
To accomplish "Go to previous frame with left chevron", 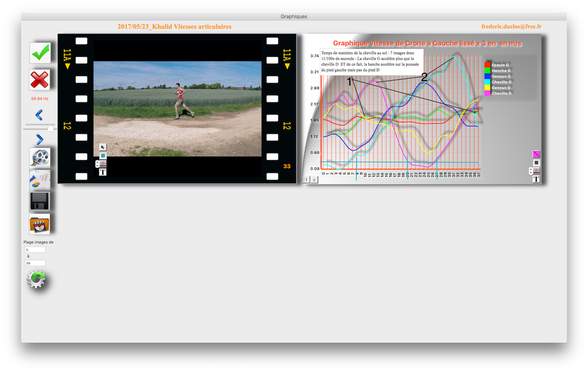I will click(39, 115).
